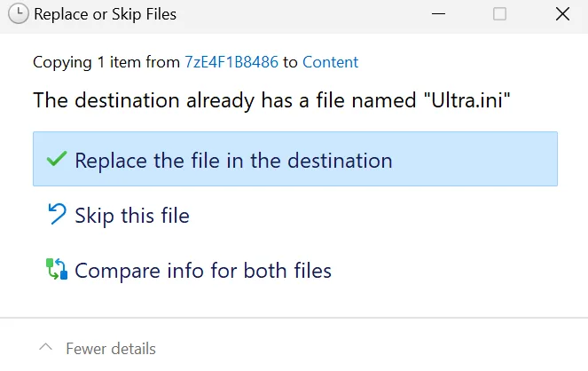Click the word destination in Replace option
588x371 pixels.
click(x=340, y=161)
